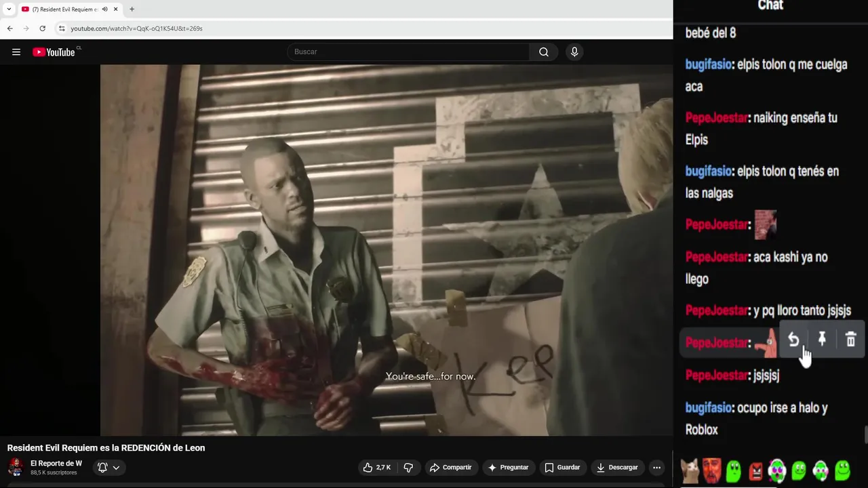Go back with browser back arrow
868x488 pixels.
pyautogui.click(x=9, y=28)
